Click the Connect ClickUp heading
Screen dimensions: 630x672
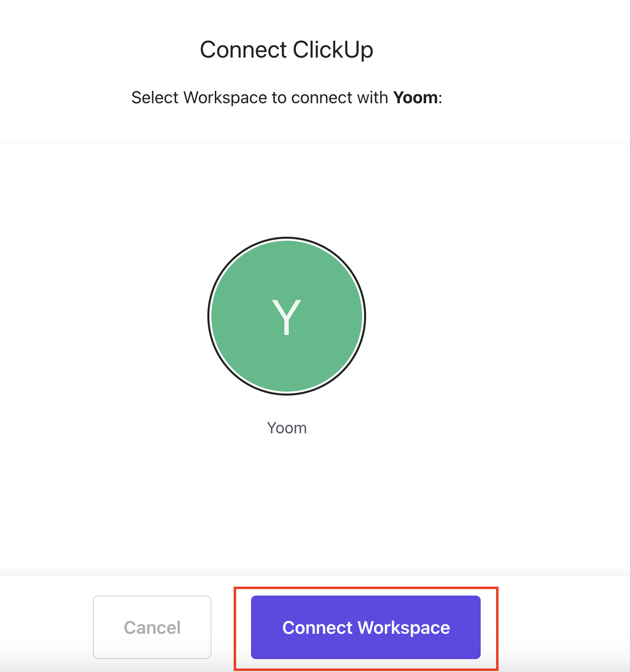click(x=286, y=50)
